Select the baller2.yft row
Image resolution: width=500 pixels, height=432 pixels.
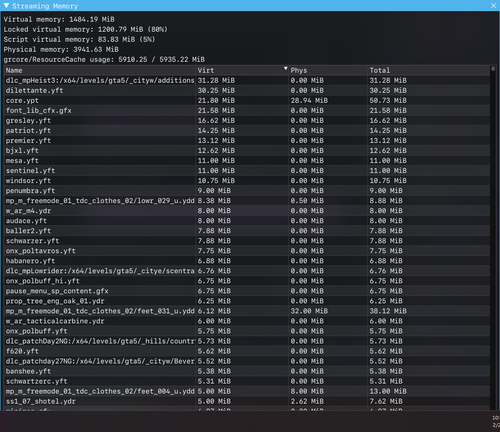click(247, 231)
